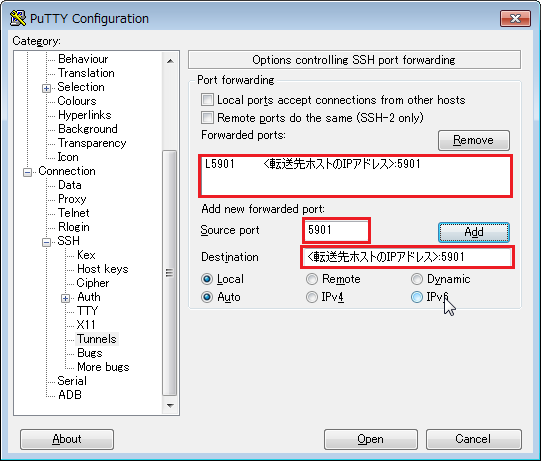541x461 pixels.
Task: Open the Translation category
Action: click(x=86, y=73)
